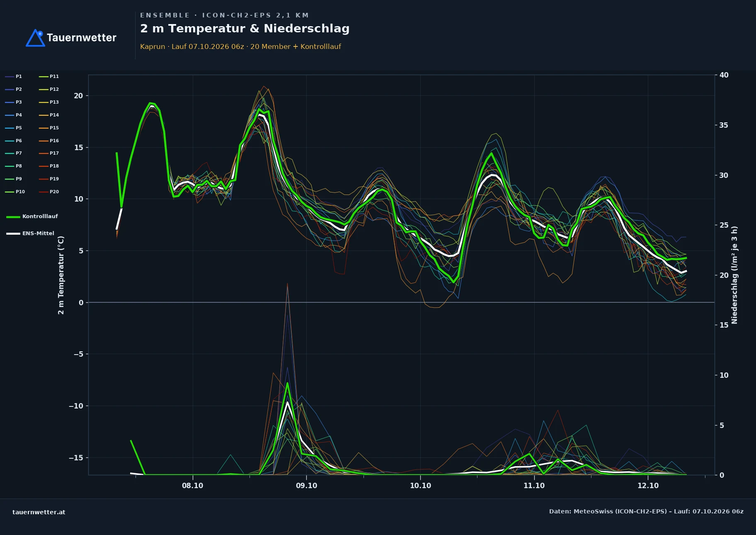The width and height of the screenshot is (756, 535).
Task: Click the 08.10 date axis label
Action: [x=193, y=486]
